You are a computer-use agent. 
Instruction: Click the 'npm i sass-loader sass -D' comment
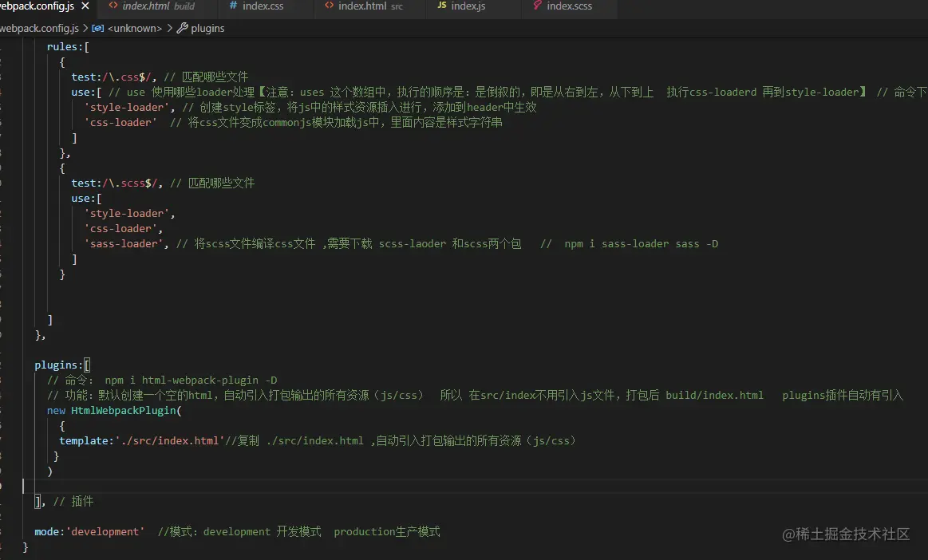(641, 244)
